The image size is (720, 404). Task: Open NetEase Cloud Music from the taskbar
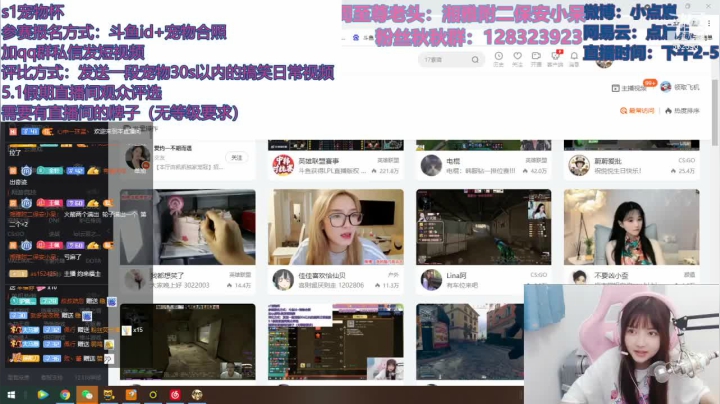pyautogui.click(x=175, y=395)
